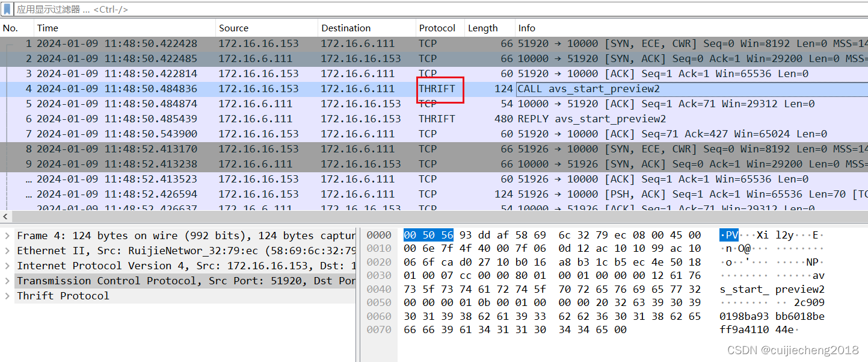Expand the Frame 4 details section
Viewport: 868px width, 362px height.
click(6, 235)
